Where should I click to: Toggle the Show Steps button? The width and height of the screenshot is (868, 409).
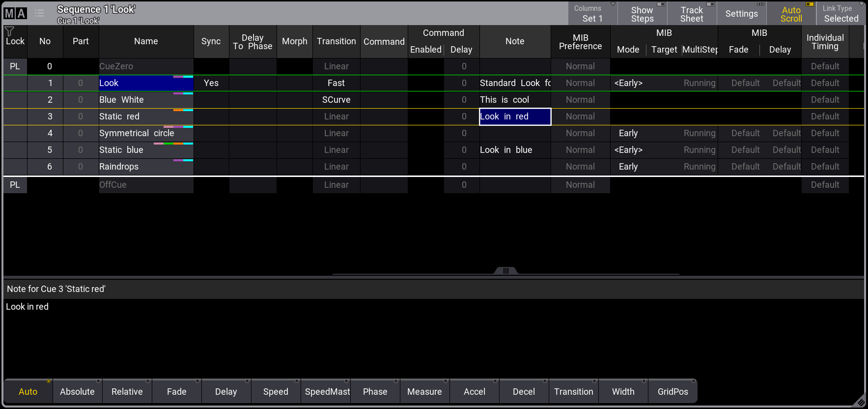click(x=642, y=14)
